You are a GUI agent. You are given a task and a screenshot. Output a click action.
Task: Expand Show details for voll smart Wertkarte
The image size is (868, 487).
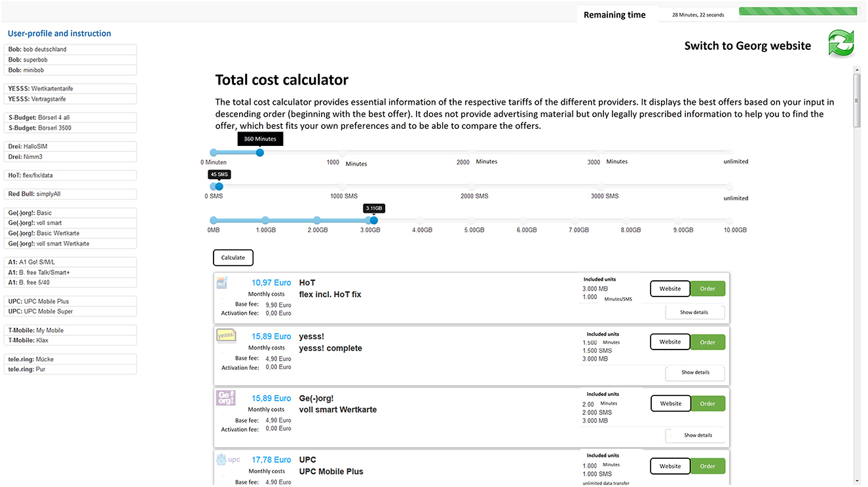(696, 435)
